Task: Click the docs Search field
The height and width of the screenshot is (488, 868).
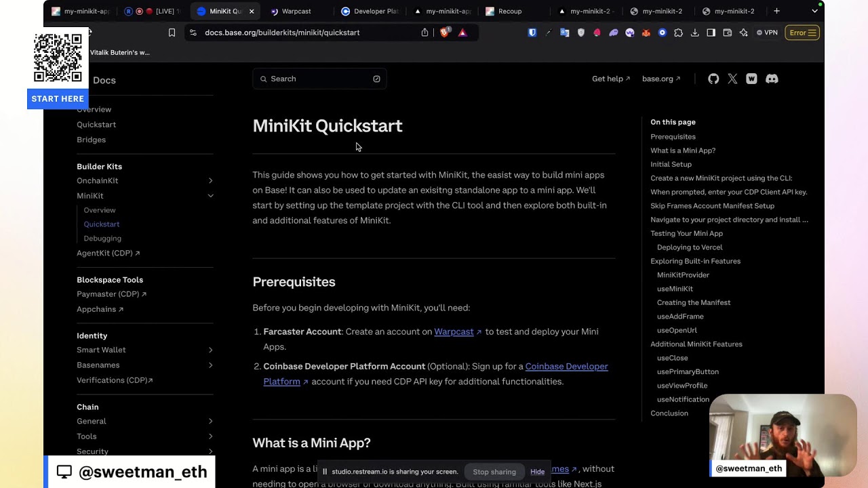Action: coord(319,79)
